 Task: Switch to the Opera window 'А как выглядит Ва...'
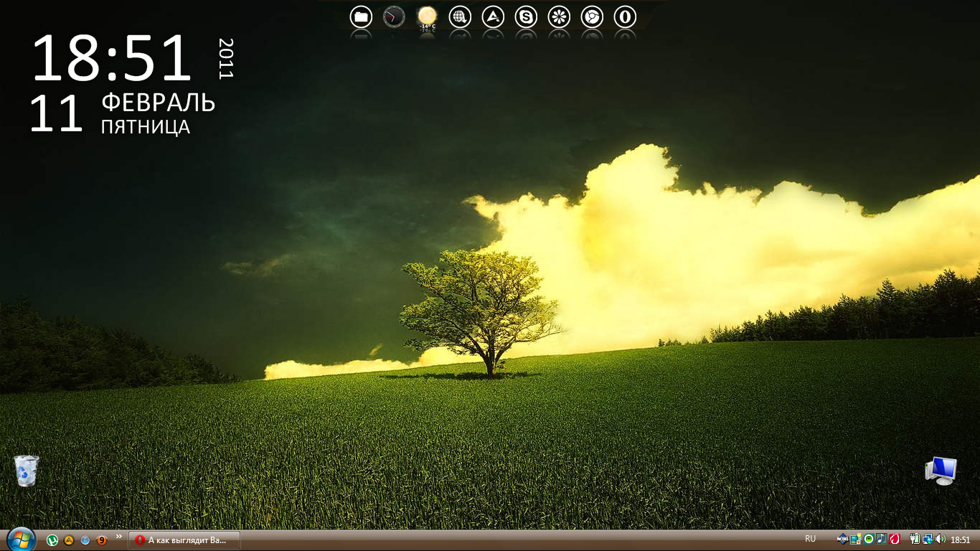(184, 540)
